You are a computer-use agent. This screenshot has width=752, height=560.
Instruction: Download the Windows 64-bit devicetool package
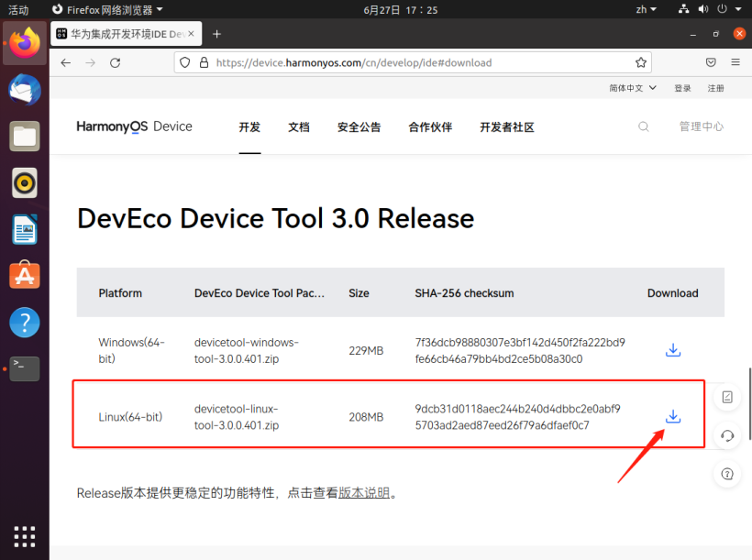pyautogui.click(x=672, y=350)
